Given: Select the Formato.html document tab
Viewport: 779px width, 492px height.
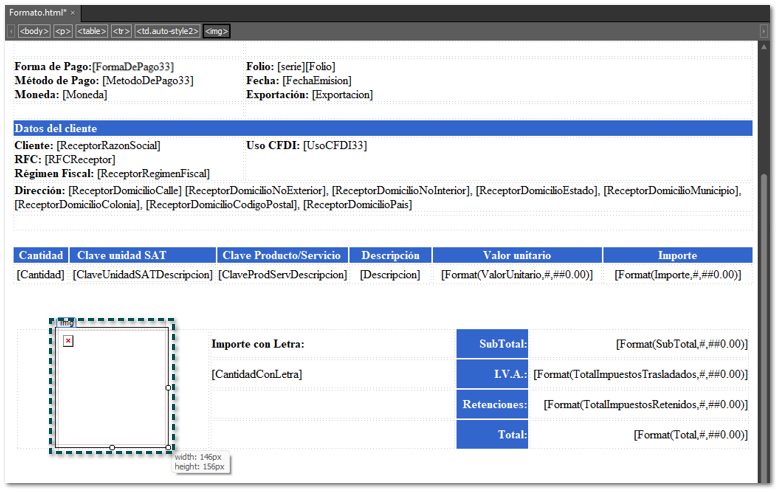Looking at the screenshot, I should [x=36, y=11].
